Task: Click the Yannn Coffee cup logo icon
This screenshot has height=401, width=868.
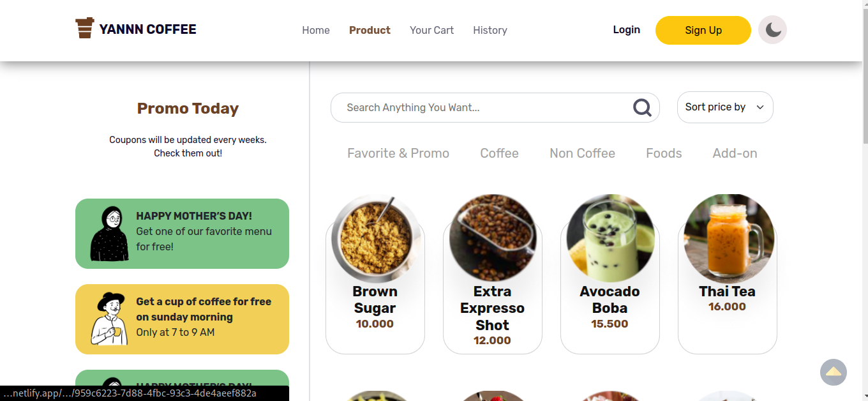Action: 84,28
